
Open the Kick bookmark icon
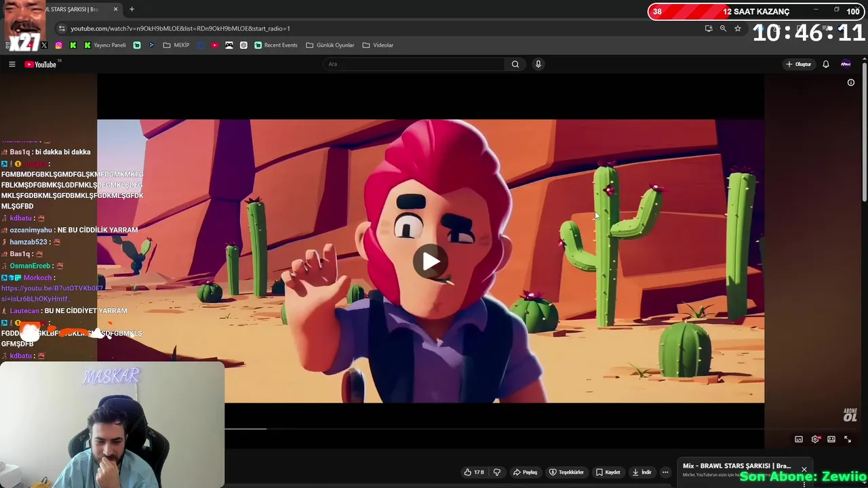tap(73, 45)
